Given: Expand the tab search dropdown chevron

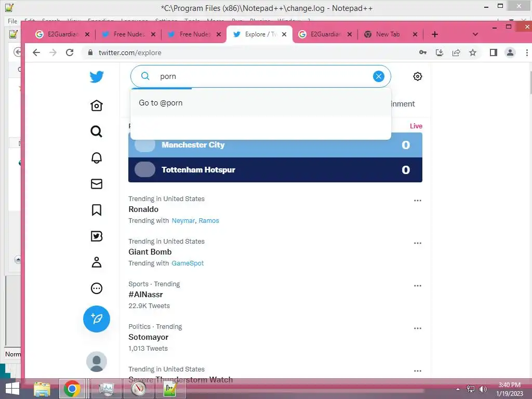Looking at the screenshot, I should click(x=475, y=34).
